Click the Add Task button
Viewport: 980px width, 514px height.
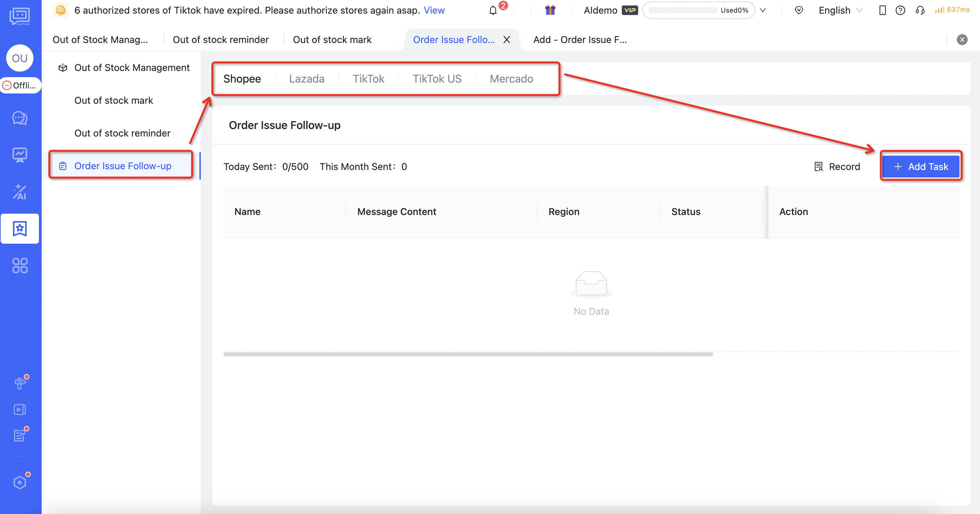(921, 167)
